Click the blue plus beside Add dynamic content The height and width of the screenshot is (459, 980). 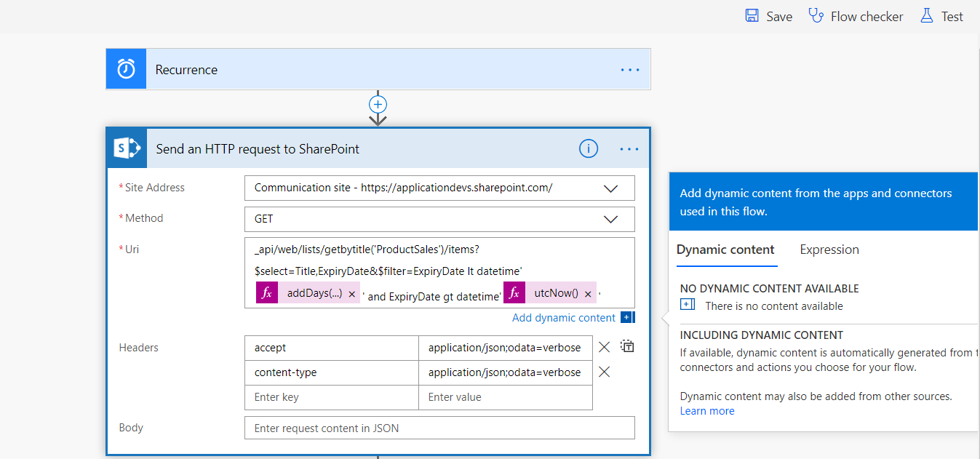[628, 318]
